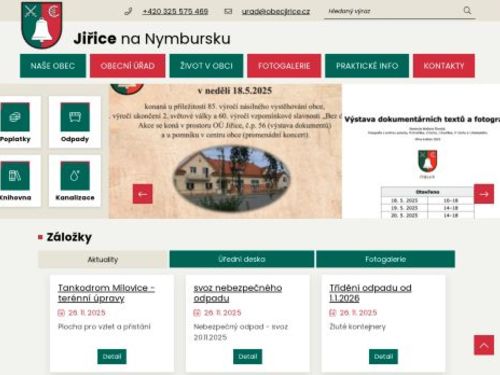Screen dimensions: 500x375
Task: Click the scroll-to-top chevron button
Action: coord(484,345)
